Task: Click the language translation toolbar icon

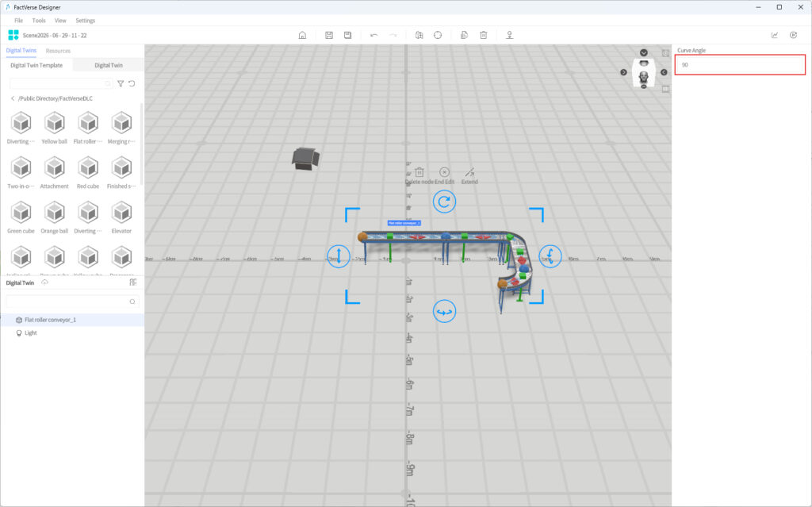Action: click(419, 35)
